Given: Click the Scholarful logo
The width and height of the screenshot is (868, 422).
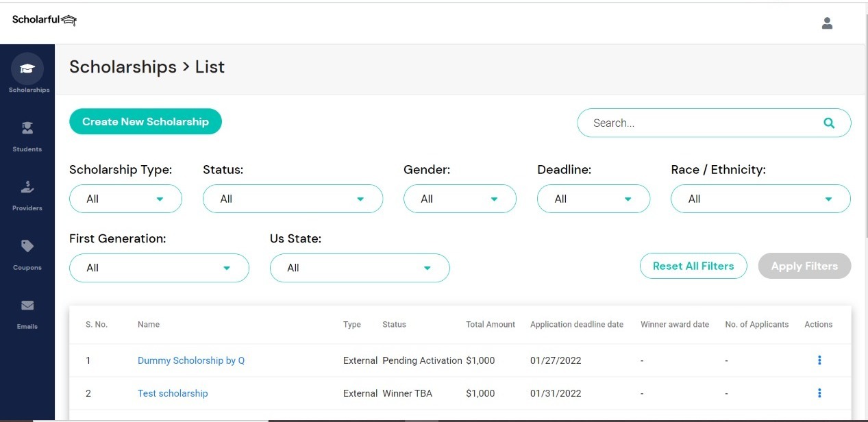Looking at the screenshot, I should [44, 20].
